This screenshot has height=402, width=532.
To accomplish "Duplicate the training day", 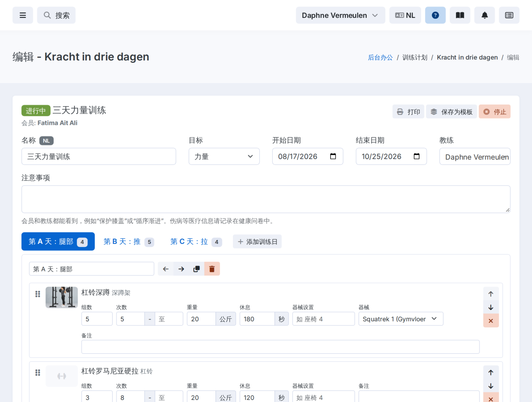I will [197, 269].
